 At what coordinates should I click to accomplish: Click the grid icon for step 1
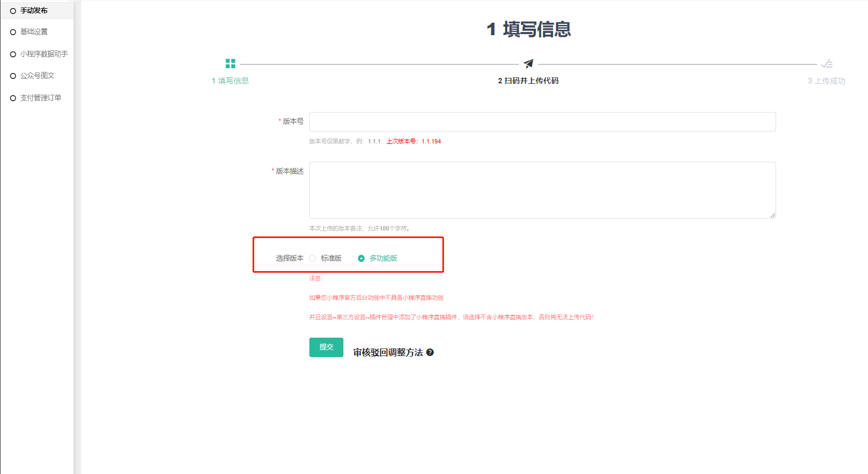pos(230,64)
